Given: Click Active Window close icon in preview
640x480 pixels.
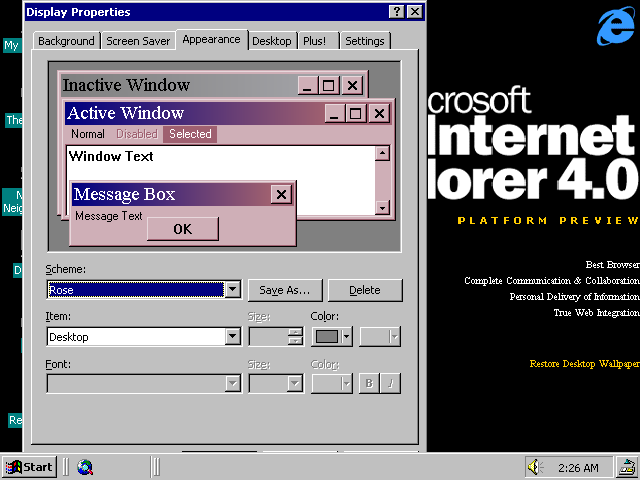Looking at the screenshot, I should [x=379, y=113].
